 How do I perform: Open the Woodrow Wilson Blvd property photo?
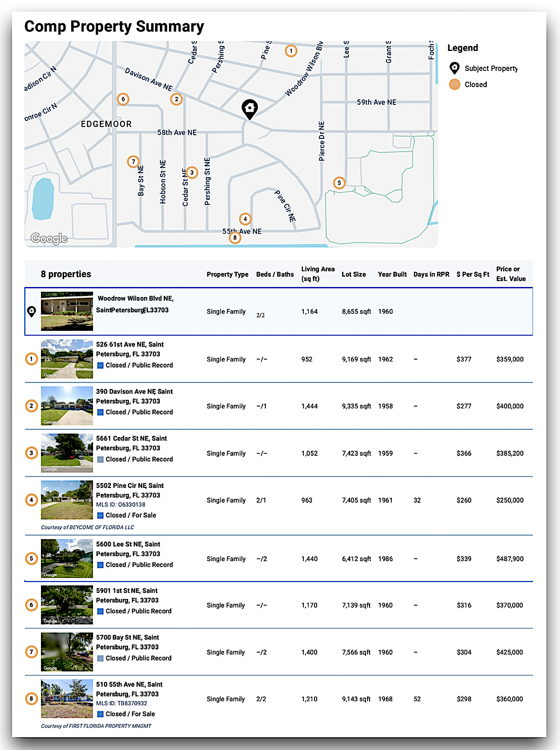click(x=67, y=311)
